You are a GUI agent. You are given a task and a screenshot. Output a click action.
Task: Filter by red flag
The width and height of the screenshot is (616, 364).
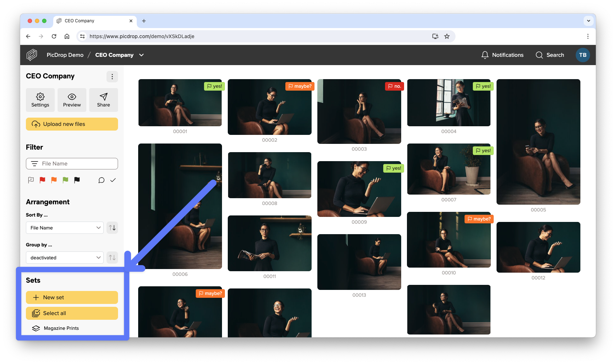pos(42,180)
